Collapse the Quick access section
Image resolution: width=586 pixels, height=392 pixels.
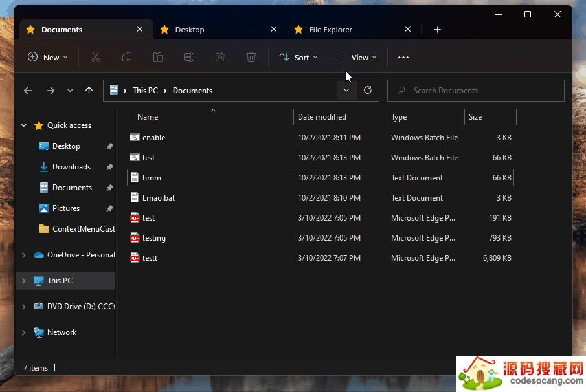tap(24, 125)
